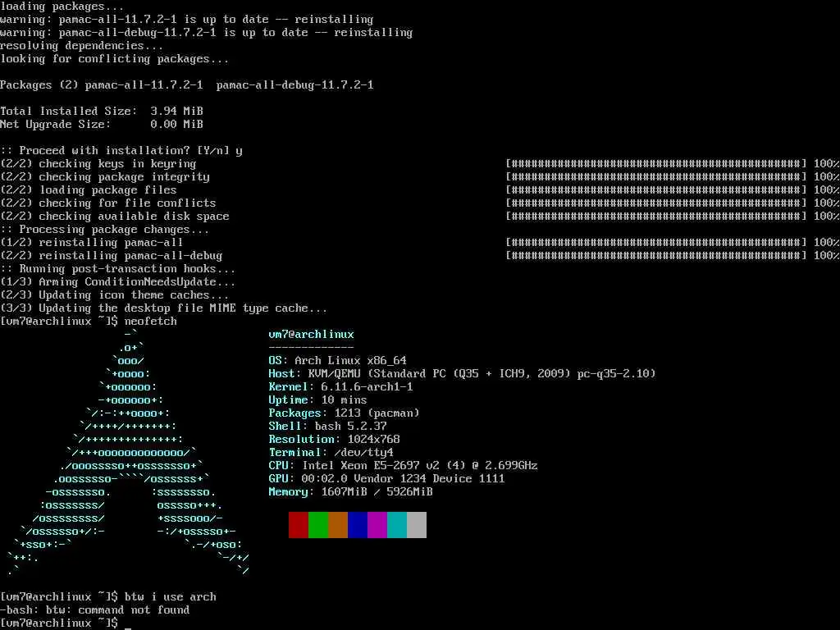Click the 'Updating the desktop file MIME type cache' line

pos(164,308)
